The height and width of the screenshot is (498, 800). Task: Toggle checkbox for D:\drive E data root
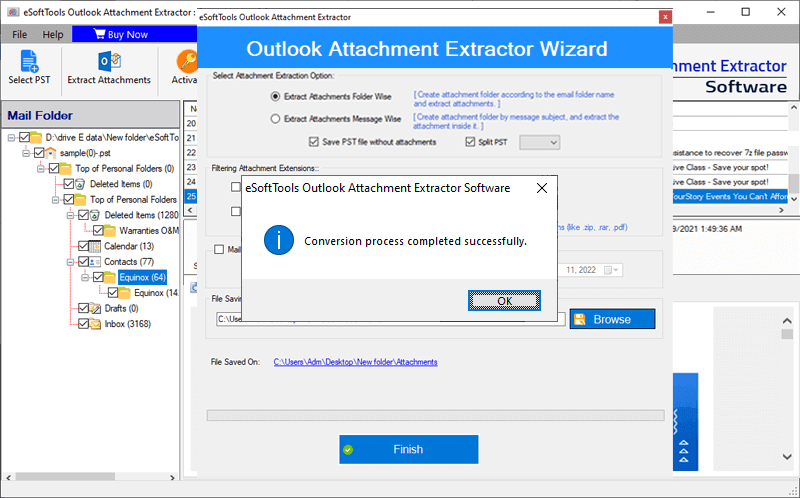[24, 137]
